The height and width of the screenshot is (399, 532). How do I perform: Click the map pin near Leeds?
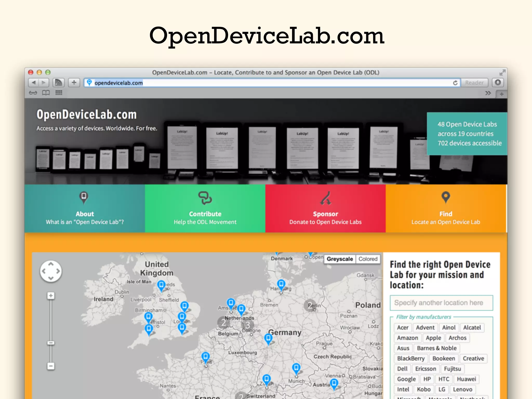161,286
